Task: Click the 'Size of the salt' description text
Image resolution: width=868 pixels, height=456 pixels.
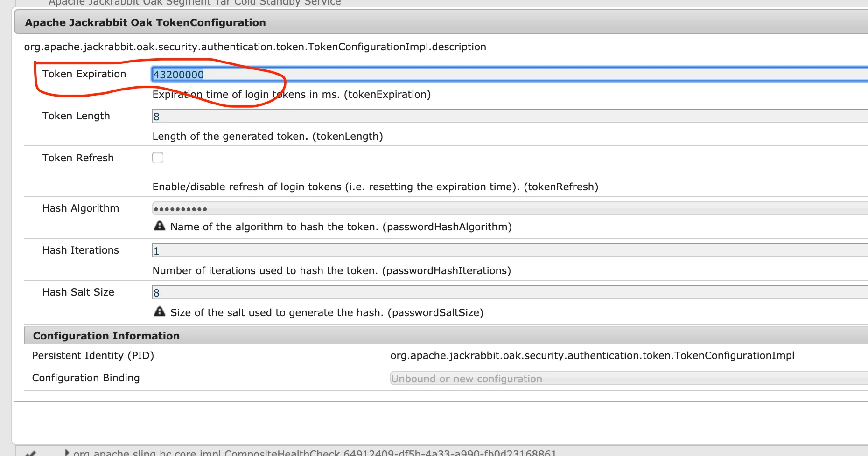Action: pyautogui.click(x=327, y=313)
